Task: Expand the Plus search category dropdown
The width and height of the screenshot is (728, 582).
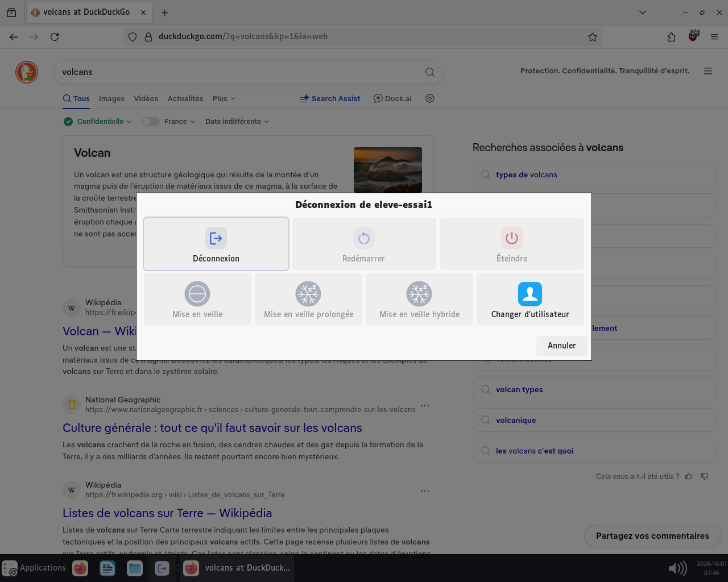Action: tap(224, 98)
